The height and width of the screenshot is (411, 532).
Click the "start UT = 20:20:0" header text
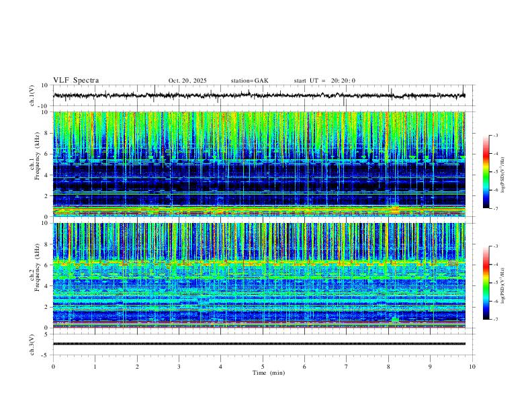pos(324,81)
